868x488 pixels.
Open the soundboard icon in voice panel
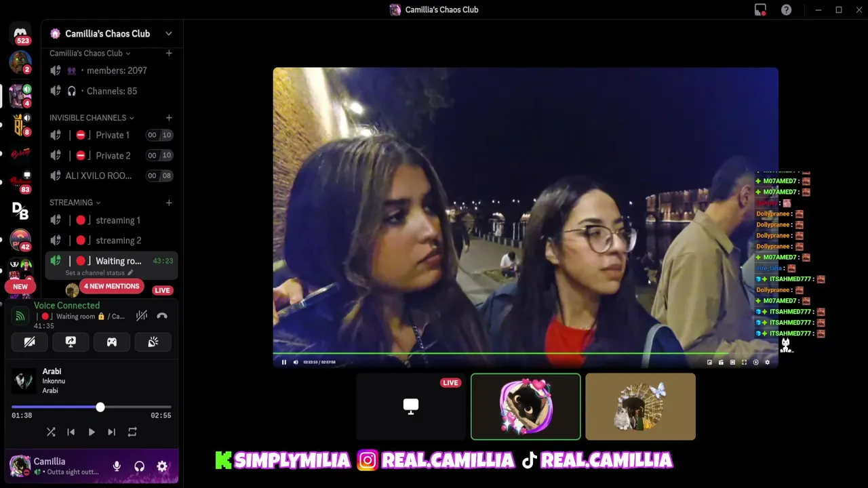pyautogui.click(x=153, y=342)
